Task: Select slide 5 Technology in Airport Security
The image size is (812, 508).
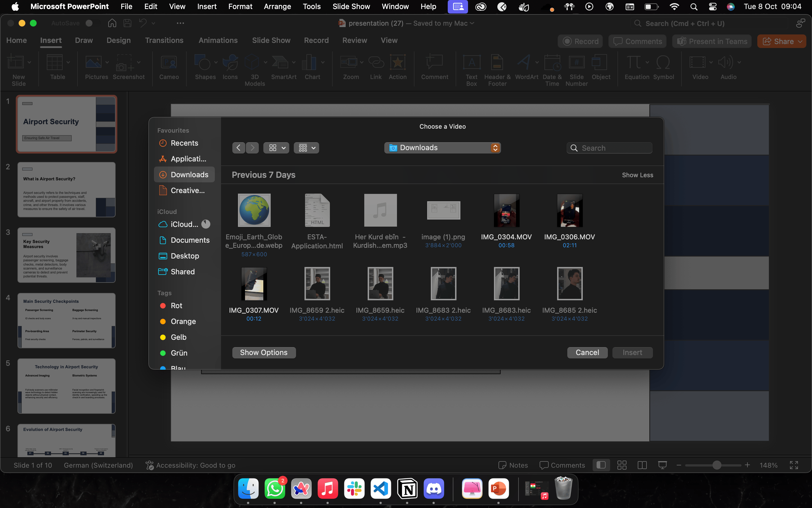Action: (x=67, y=386)
